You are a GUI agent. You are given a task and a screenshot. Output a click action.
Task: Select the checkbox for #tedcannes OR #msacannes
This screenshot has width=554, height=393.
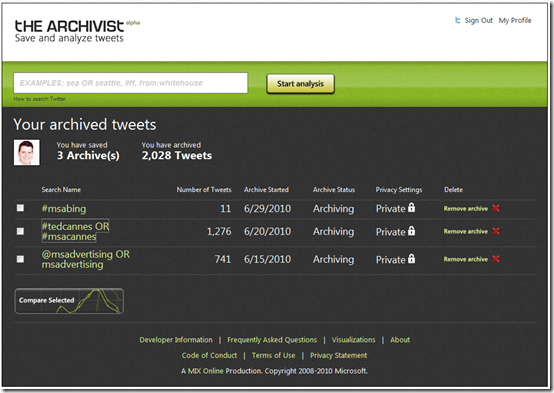click(x=20, y=231)
